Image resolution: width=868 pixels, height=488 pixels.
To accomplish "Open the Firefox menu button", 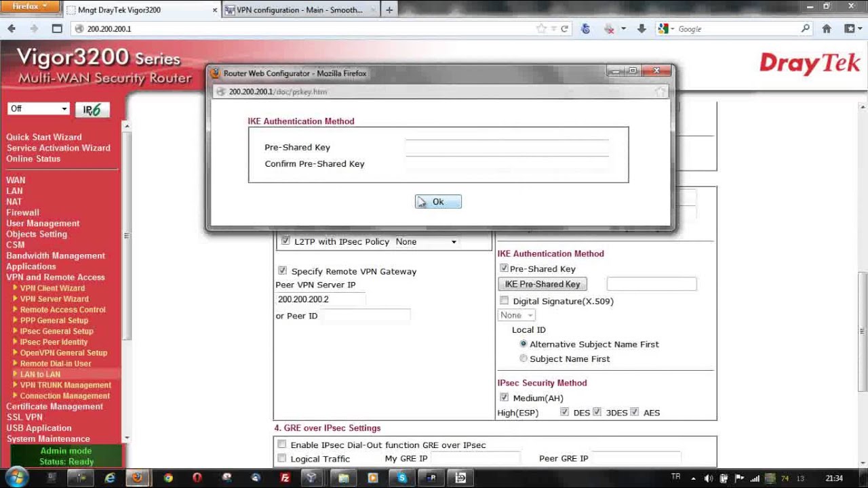I will coord(31,6).
